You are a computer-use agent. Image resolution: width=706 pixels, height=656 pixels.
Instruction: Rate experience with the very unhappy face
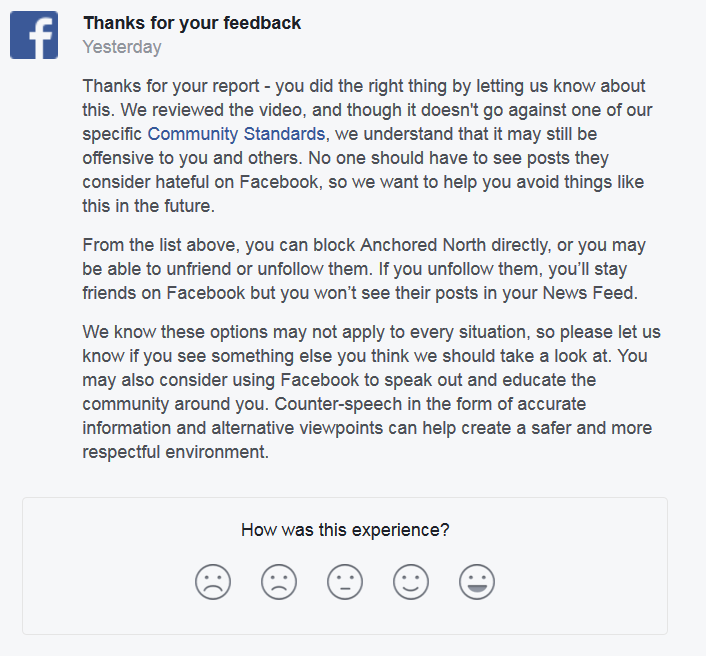[213, 582]
